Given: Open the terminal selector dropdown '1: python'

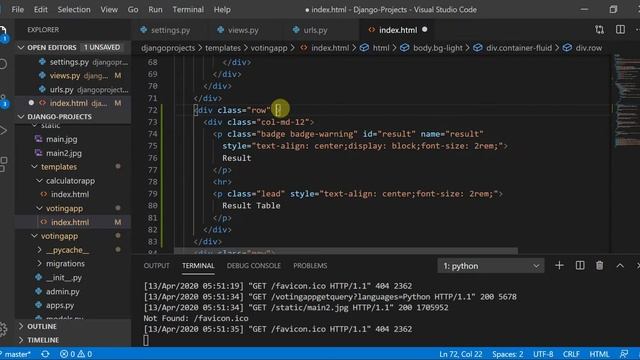Looking at the screenshot, I should click(x=491, y=266).
